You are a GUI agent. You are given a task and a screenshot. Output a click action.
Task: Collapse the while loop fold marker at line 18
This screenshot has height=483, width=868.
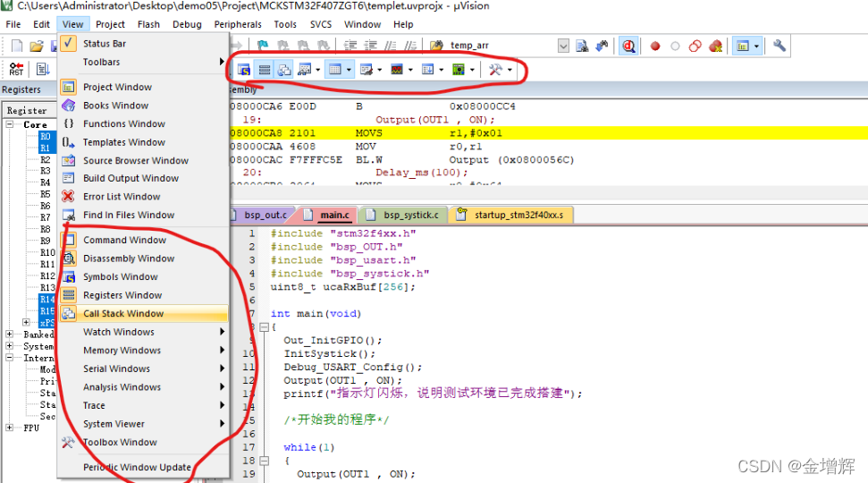click(x=264, y=461)
